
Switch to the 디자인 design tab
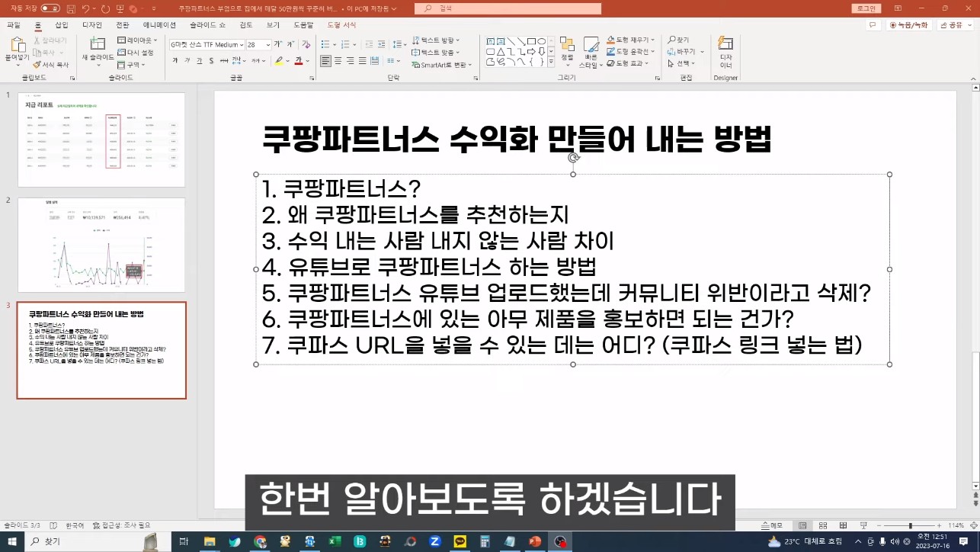[x=92, y=25]
